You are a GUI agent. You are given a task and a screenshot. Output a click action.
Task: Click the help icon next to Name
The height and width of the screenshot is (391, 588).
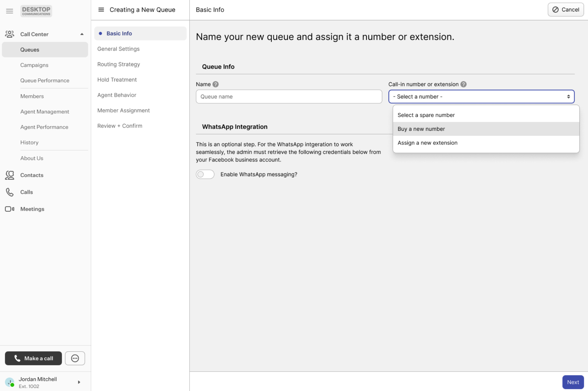click(x=216, y=84)
